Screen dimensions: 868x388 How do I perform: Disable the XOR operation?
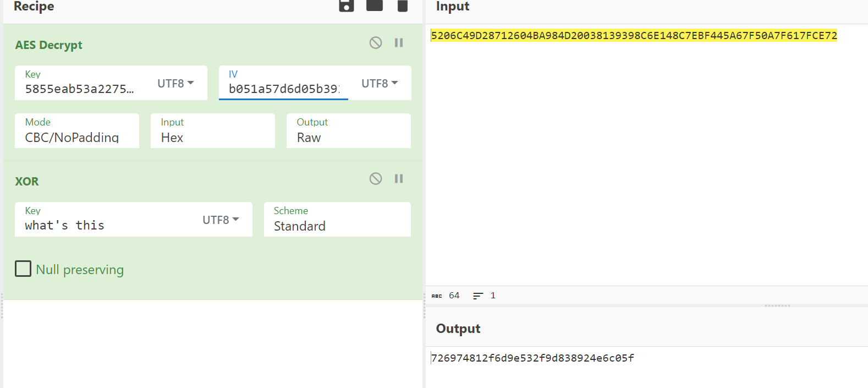(x=376, y=179)
